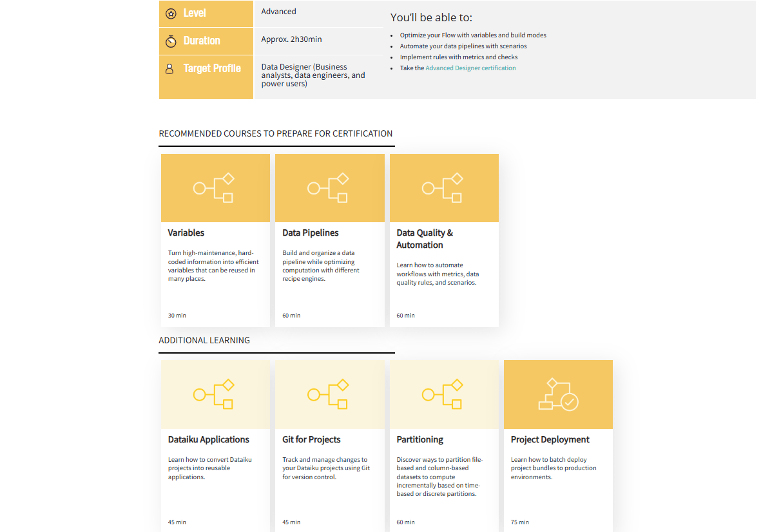The width and height of the screenshot is (781, 532).
Task: Click 'Implement rules with metrics and checks' bullet
Action: [459, 57]
